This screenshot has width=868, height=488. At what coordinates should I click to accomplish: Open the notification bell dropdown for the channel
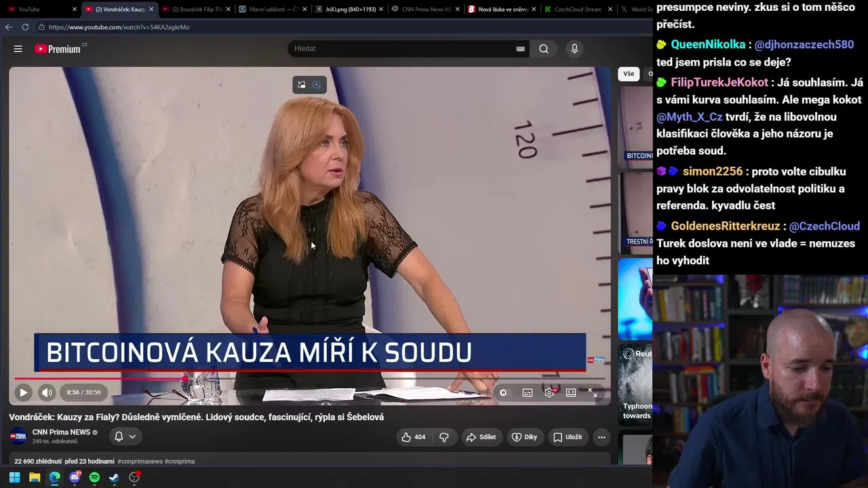tap(125, 436)
